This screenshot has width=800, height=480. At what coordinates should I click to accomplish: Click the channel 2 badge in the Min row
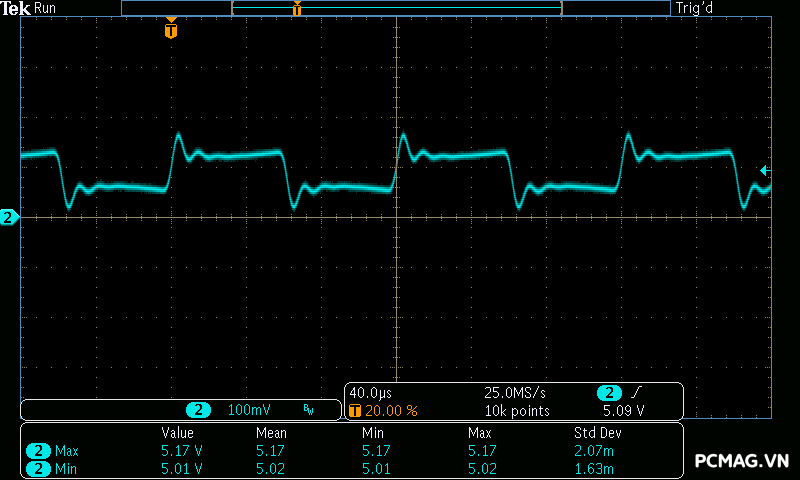pos(39,468)
